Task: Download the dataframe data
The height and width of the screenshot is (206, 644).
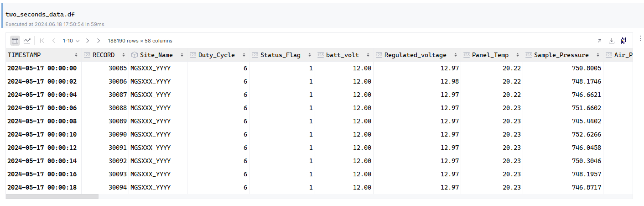Action: pos(612,41)
